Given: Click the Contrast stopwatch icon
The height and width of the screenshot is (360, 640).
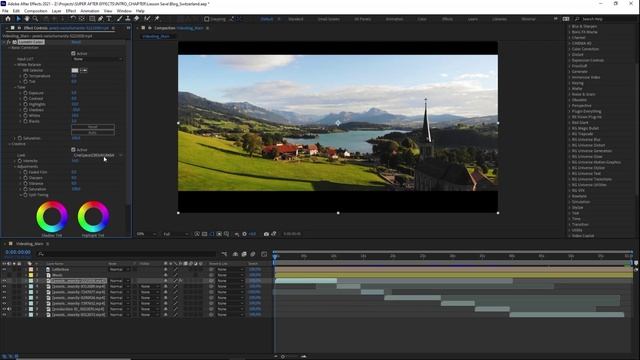Looking at the screenshot, I should tap(25, 99).
